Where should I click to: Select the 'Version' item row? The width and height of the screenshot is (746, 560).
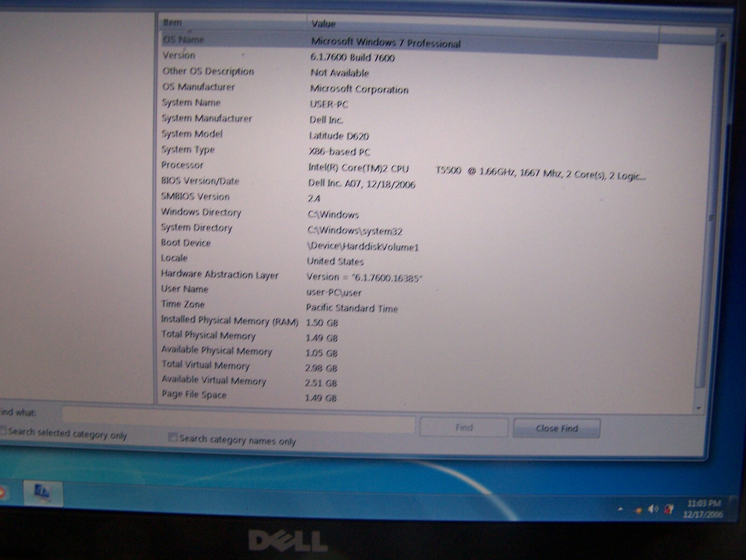coord(179,56)
